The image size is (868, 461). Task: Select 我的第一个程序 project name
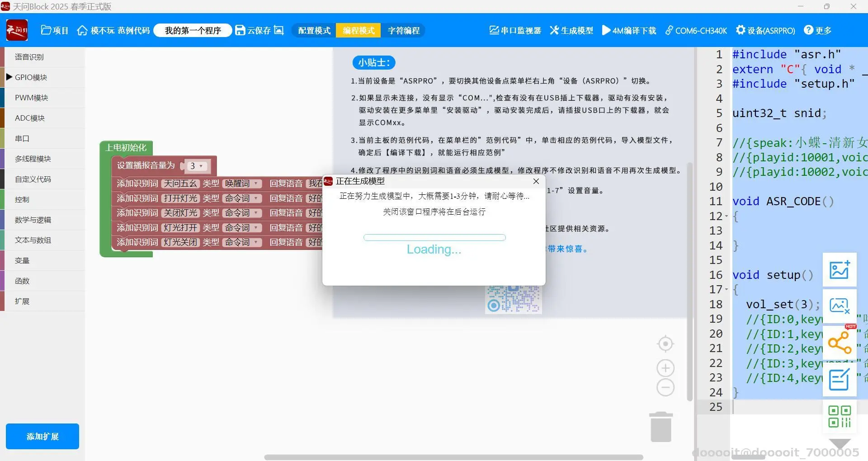(193, 30)
